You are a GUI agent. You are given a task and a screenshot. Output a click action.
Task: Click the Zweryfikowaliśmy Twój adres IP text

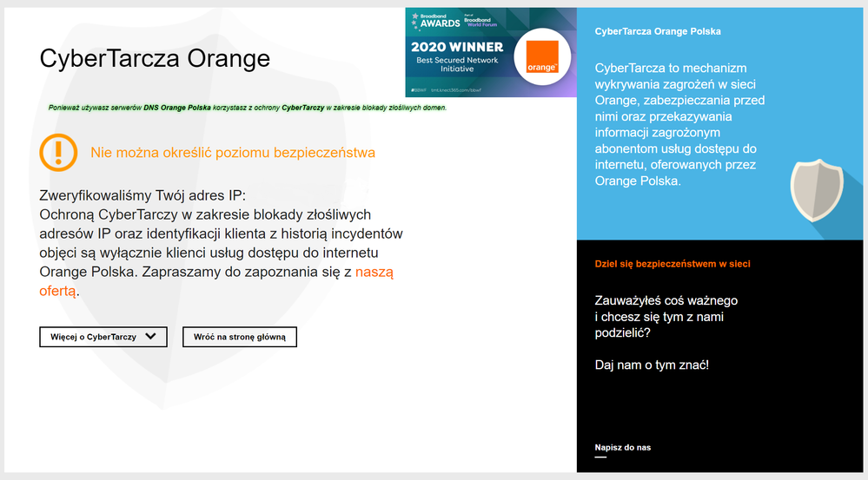[142, 196]
